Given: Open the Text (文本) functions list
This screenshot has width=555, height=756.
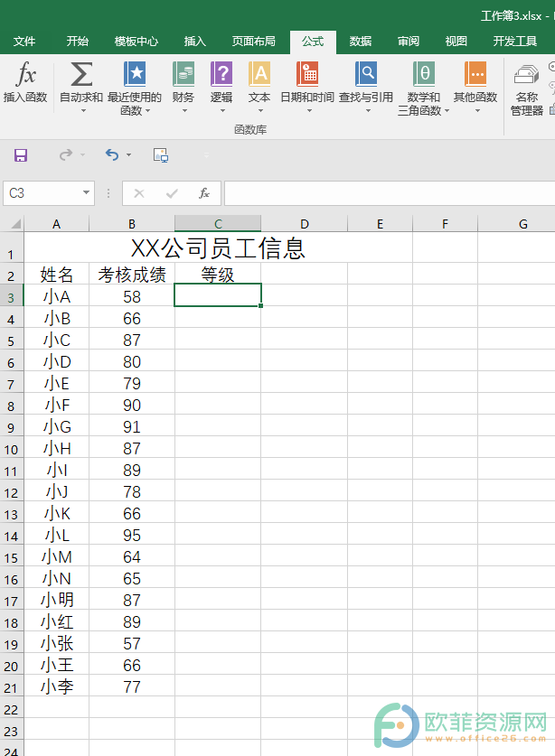Looking at the screenshot, I should tap(259, 88).
